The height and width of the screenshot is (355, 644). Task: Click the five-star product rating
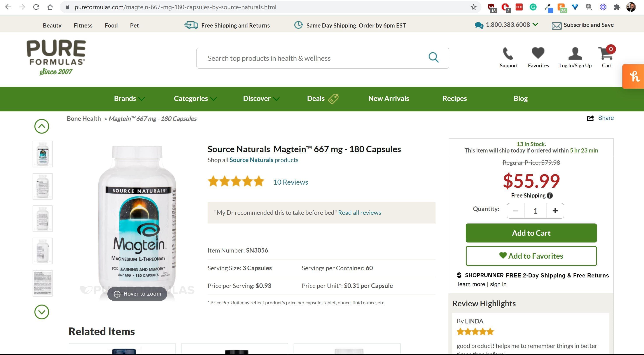pos(236,181)
